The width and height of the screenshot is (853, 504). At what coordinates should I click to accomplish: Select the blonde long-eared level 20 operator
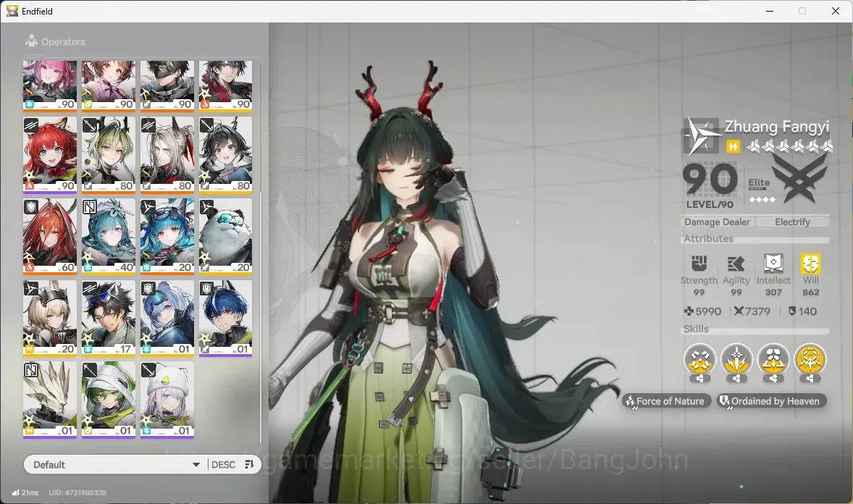(49, 319)
